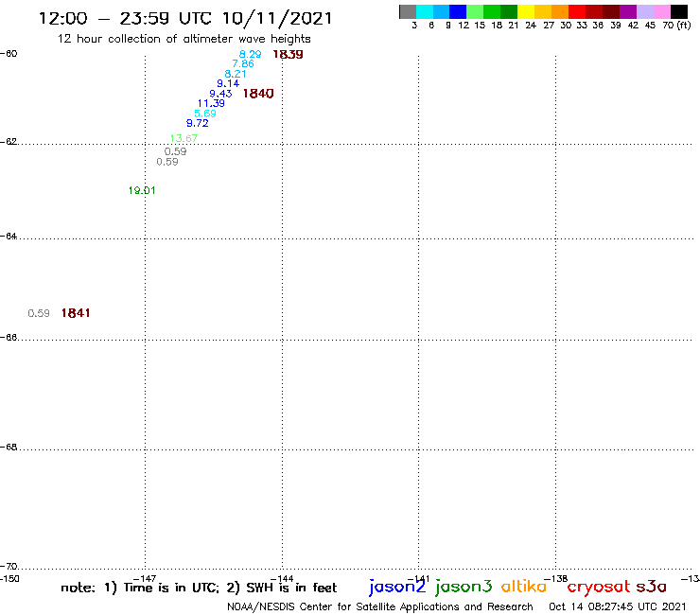Select the green 19.01 wave height
The width and height of the screenshot is (700, 615).
[x=142, y=191]
